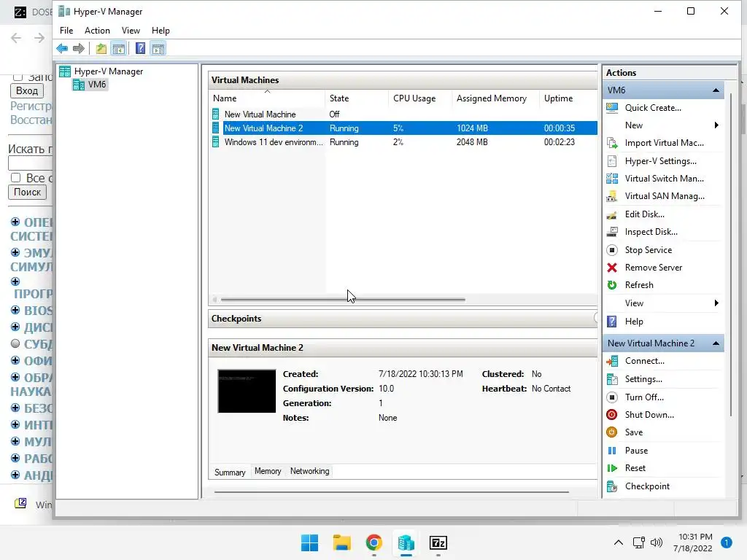The width and height of the screenshot is (747, 560).
Task: Open Inspect Disk action
Action: point(651,232)
